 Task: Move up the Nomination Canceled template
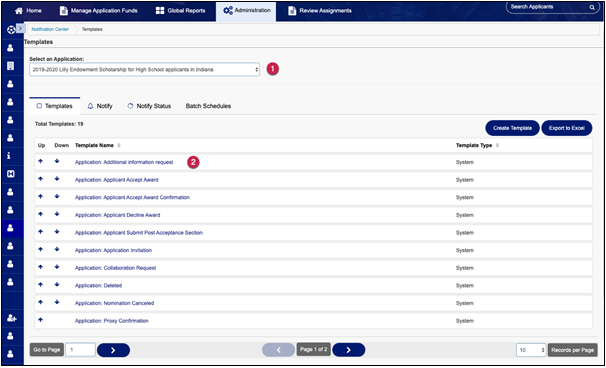tap(41, 302)
